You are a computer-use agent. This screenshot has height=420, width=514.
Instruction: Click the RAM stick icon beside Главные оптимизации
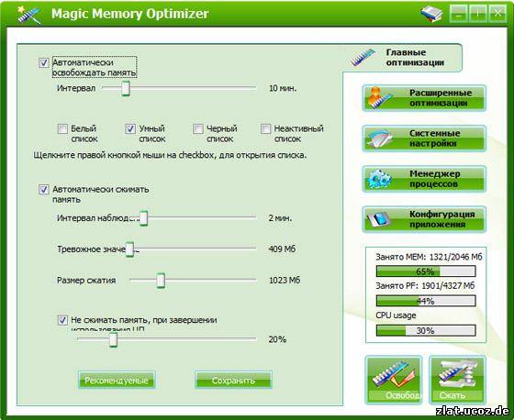[363, 58]
